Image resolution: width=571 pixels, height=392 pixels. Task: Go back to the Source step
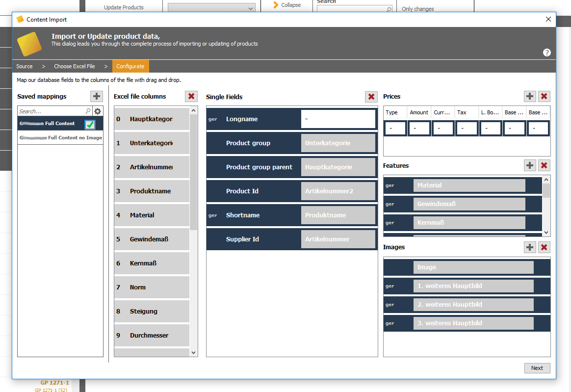pos(25,66)
